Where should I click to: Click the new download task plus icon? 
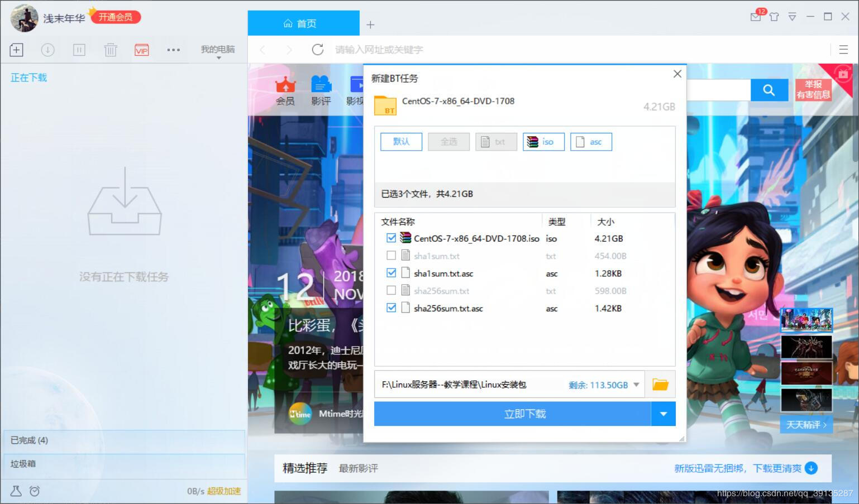(x=16, y=50)
